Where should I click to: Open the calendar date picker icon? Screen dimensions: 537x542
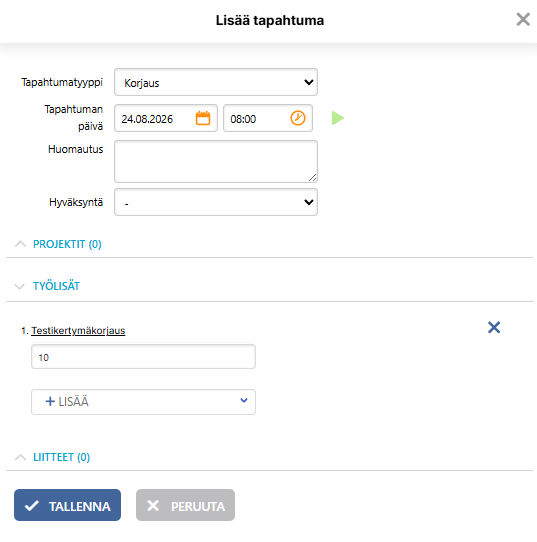point(203,118)
